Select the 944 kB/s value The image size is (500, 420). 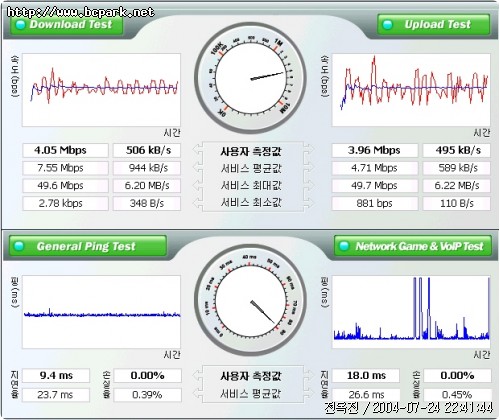(x=147, y=168)
